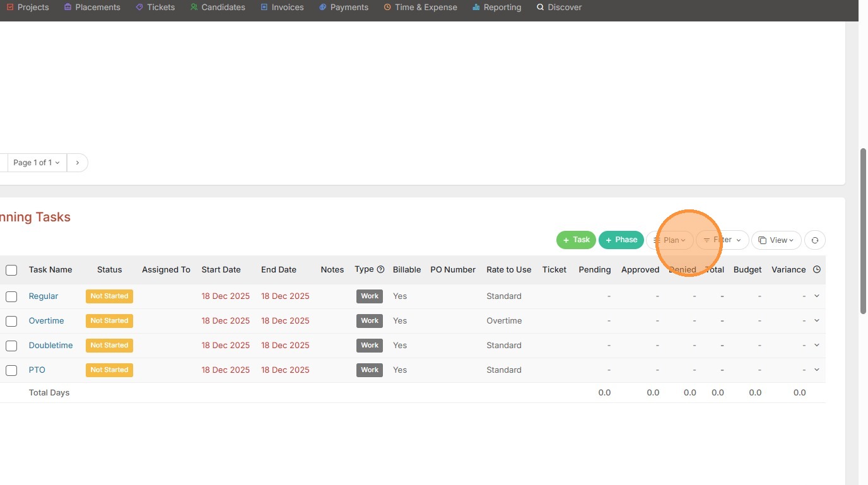Click the Not Started badge for Regular
868x485 pixels.
point(109,296)
